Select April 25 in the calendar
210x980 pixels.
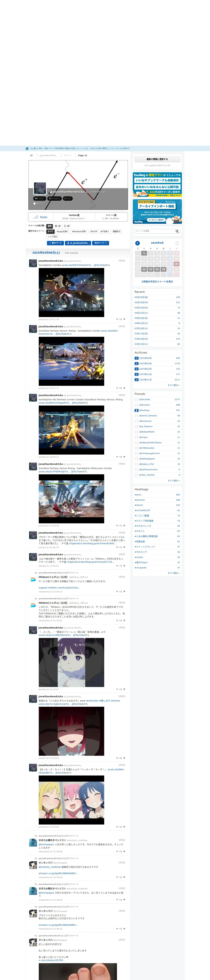click(164, 269)
